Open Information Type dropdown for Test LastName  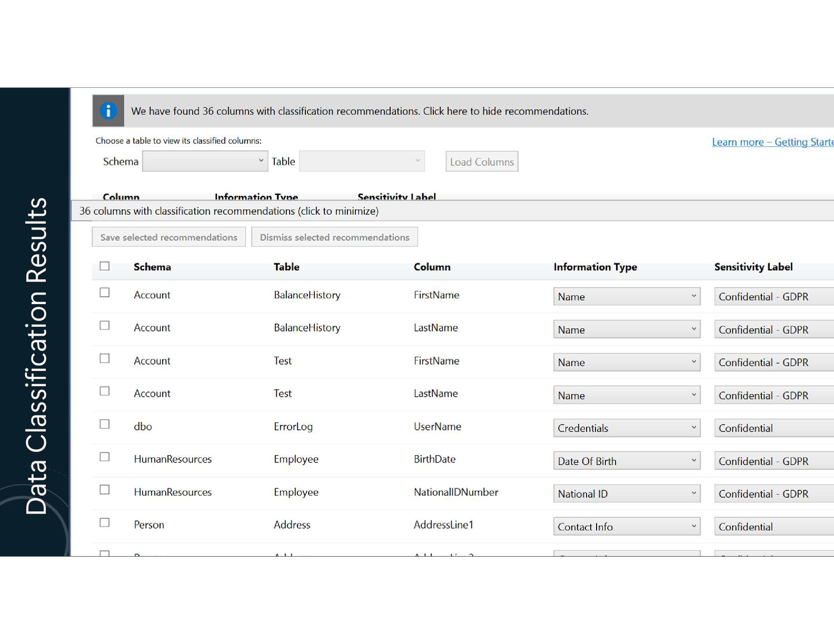click(x=627, y=395)
